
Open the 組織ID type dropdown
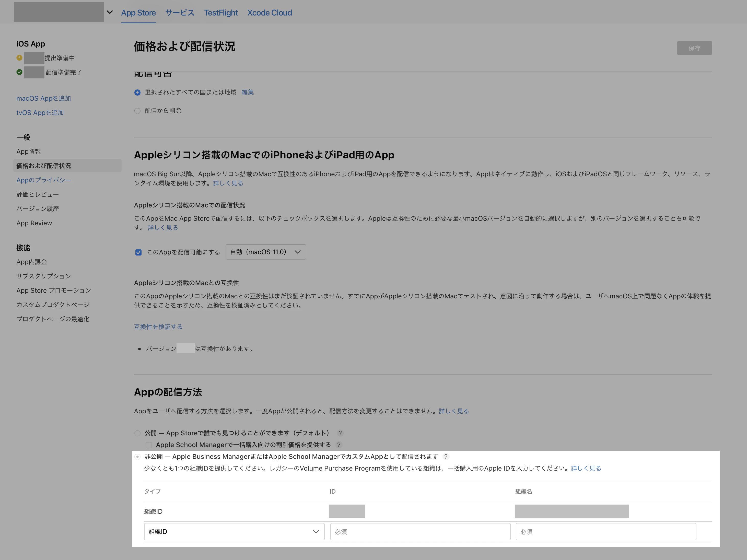click(234, 532)
